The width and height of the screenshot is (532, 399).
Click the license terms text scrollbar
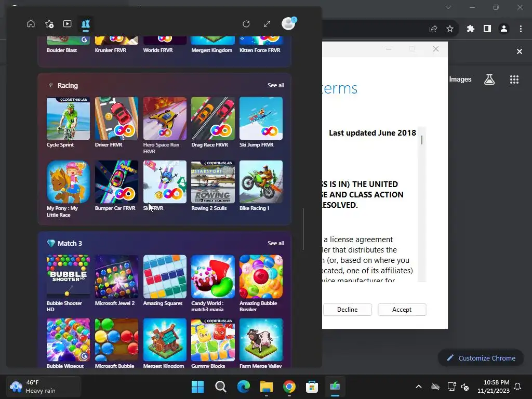[422, 140]
